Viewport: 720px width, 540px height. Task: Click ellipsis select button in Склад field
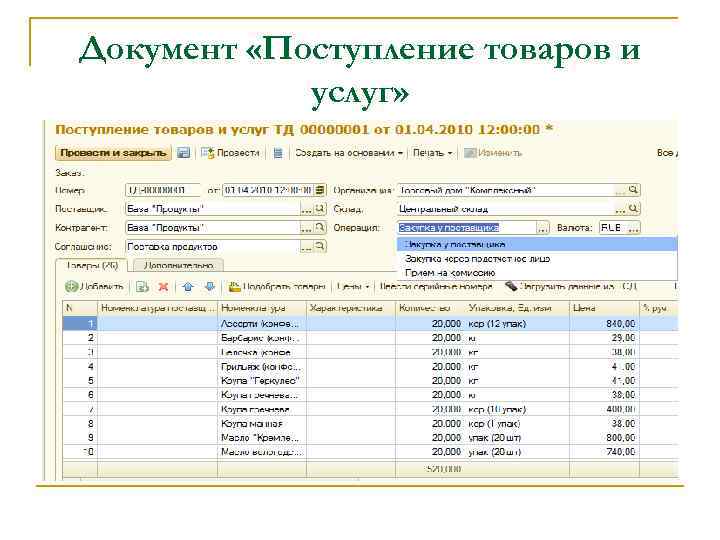[621, 209]
